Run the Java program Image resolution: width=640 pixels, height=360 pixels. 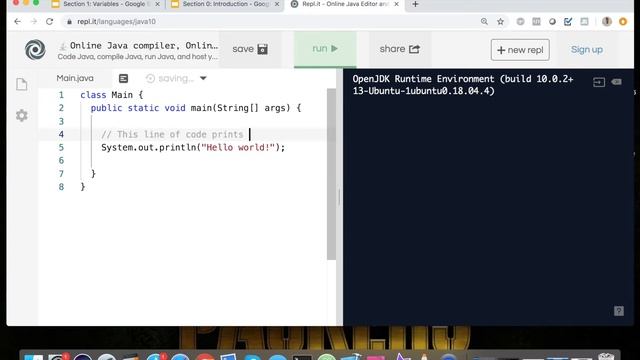(x=325, y=49)
